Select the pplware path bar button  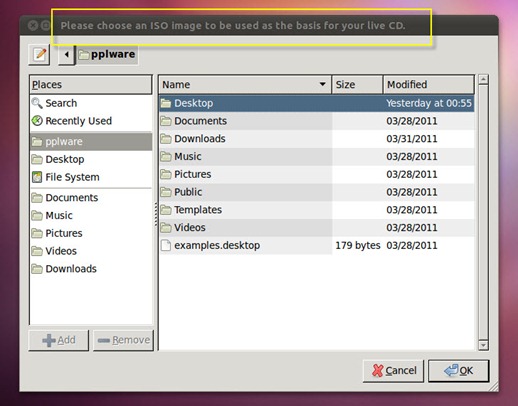click(x=107, y=54)
